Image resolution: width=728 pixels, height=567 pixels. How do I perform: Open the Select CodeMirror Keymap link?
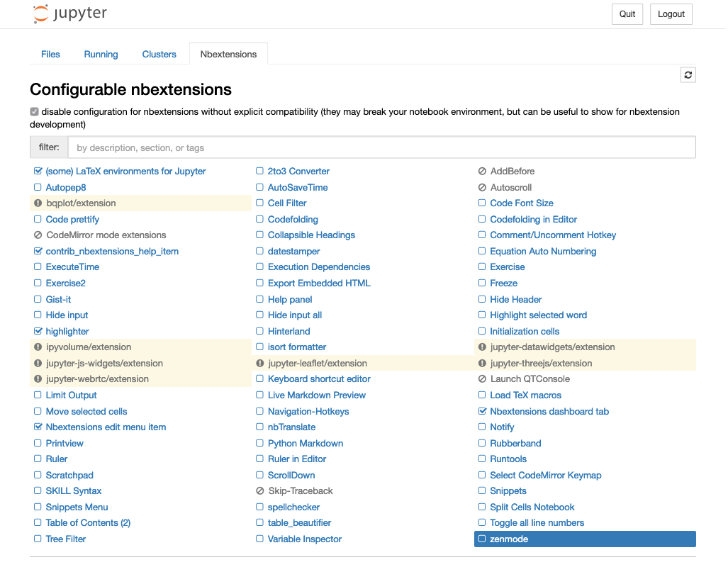click(546, 475)
